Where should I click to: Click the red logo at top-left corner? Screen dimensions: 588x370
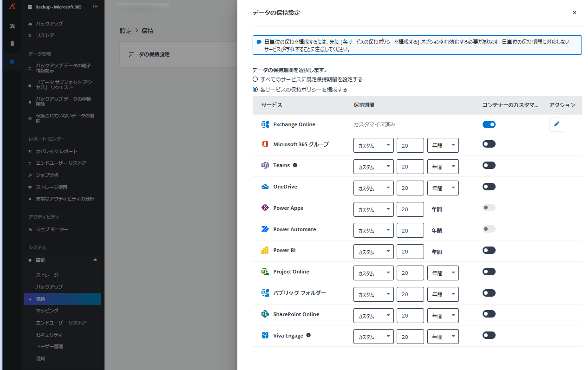[12, 6]
